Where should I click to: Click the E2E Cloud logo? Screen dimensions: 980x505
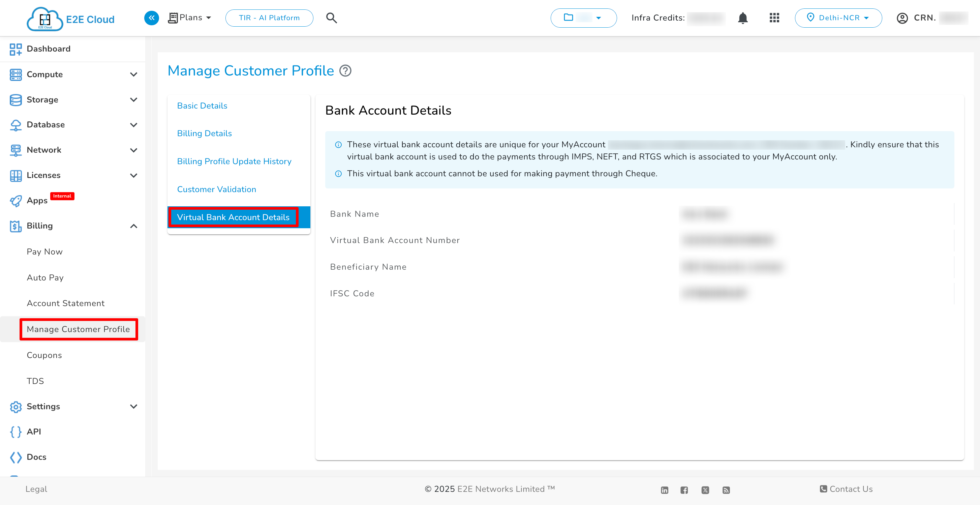tap(71, 19)
